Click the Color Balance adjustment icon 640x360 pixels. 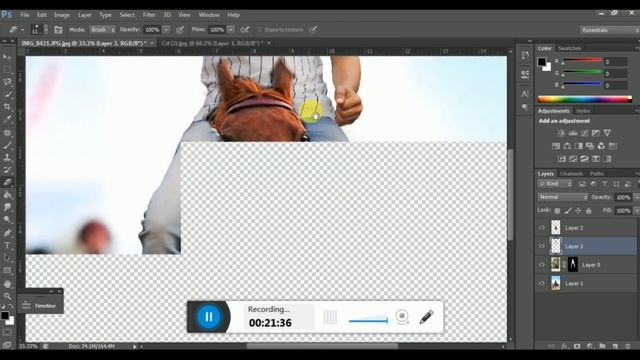(x=567, y=146)
